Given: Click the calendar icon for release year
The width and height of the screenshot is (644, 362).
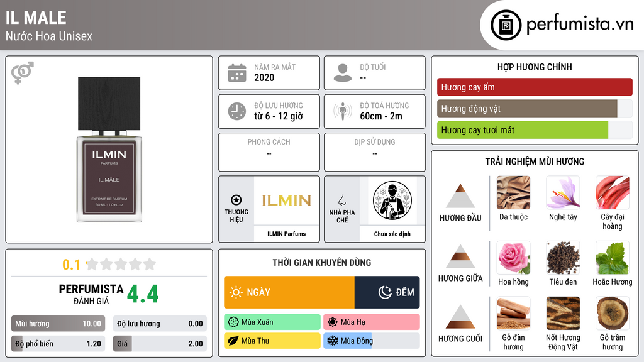Looking at the screenshot, I should click(x=237, y=73).
